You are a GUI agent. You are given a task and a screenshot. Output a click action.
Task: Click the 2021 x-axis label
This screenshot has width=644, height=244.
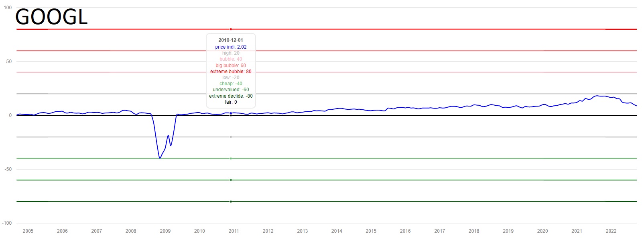[x=577, y=231]
